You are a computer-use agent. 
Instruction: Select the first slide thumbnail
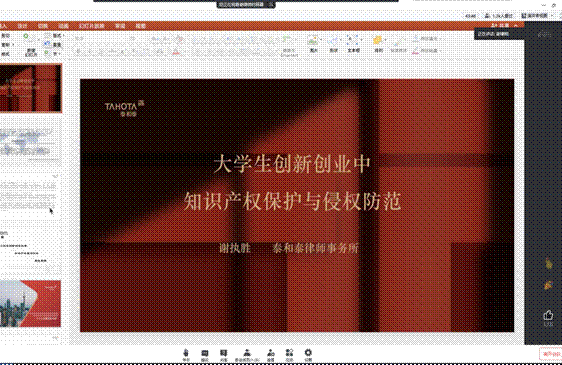coord(30,88)
